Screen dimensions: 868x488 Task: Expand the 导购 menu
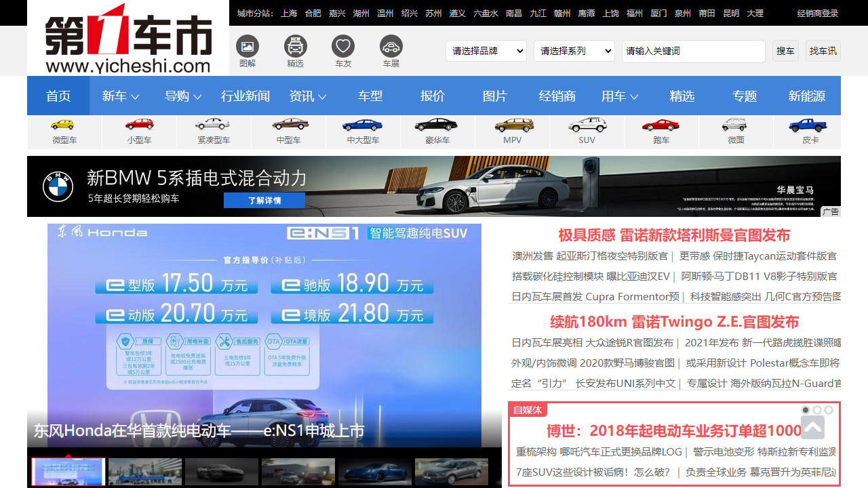pos(183,96)
